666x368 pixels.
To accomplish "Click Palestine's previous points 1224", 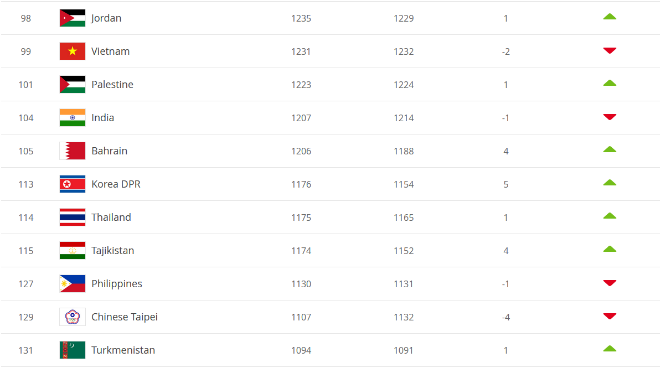I will (x=404, y=85).
